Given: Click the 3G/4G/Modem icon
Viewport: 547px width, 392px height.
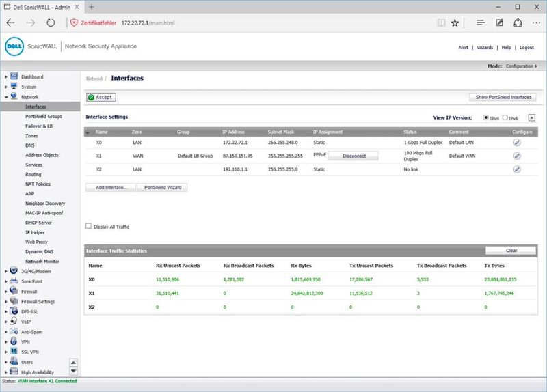Looking at the screenshot, I should point(14,270).
